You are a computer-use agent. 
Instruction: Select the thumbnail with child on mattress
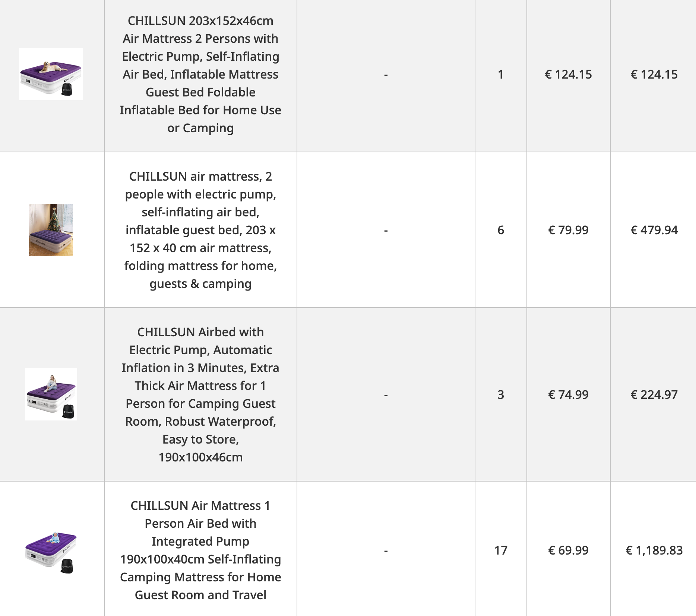pyautogui.click(x=51, y=550)
